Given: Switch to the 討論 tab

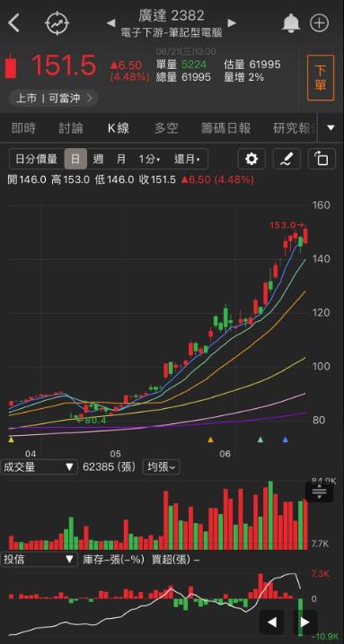Looking at the screenshot, I should point(71,128).
